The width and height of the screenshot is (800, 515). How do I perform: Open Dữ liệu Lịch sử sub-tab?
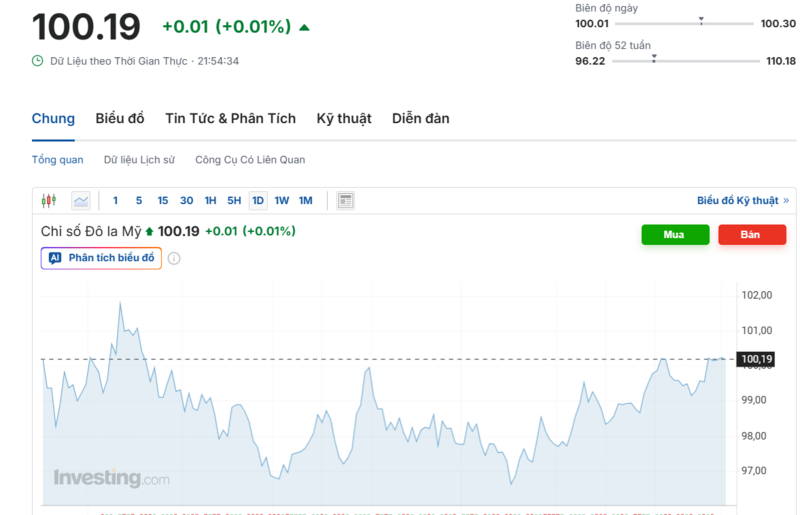[x=139, y=160]
